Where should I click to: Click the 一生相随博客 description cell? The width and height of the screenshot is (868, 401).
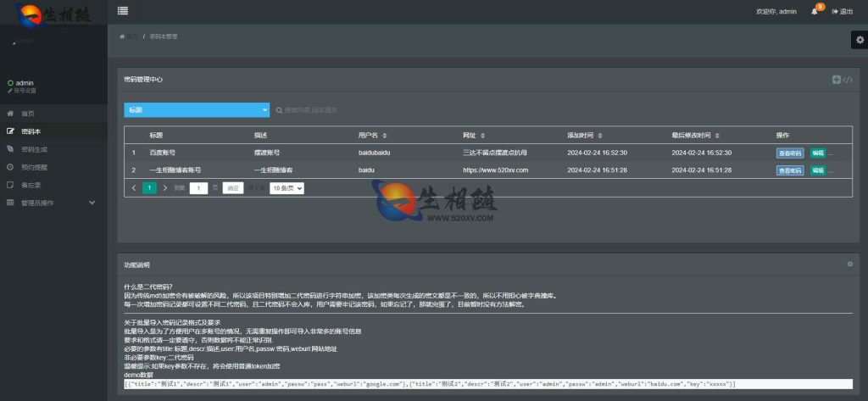[x=273, y=170]
